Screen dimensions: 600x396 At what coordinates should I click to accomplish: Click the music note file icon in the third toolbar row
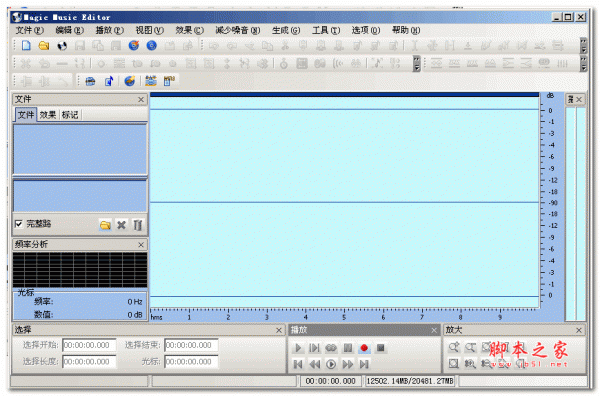109,81
